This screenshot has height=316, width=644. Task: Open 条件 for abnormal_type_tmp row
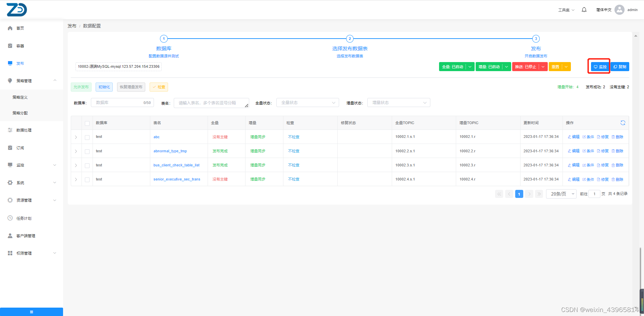tap(588, 151)
